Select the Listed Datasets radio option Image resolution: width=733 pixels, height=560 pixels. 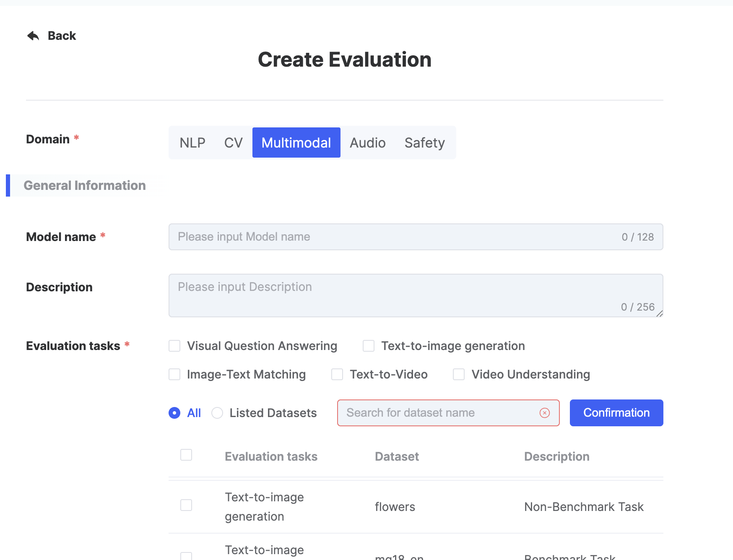point(217,413)
